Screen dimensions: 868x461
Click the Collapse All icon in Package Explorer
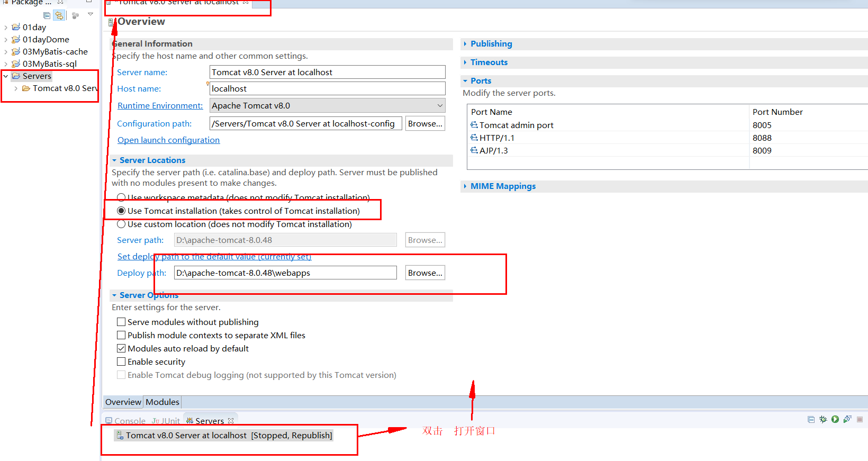(47, 15)
